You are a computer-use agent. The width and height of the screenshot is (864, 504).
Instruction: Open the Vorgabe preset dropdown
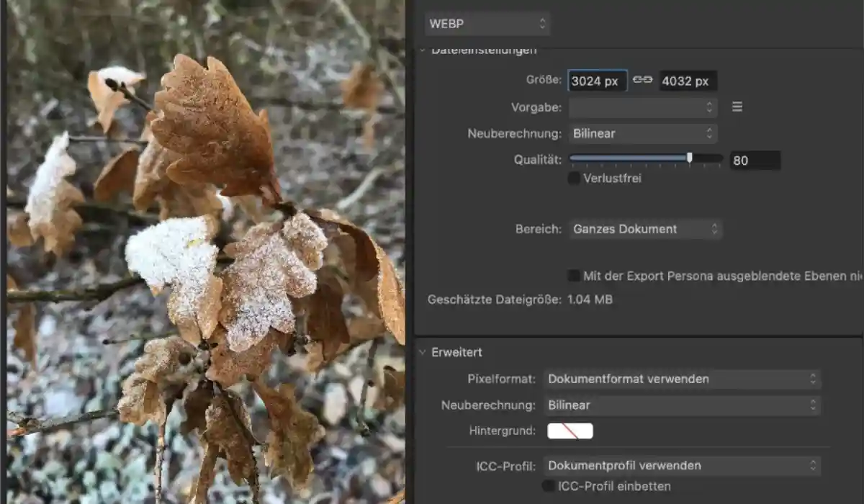[643, 107]
